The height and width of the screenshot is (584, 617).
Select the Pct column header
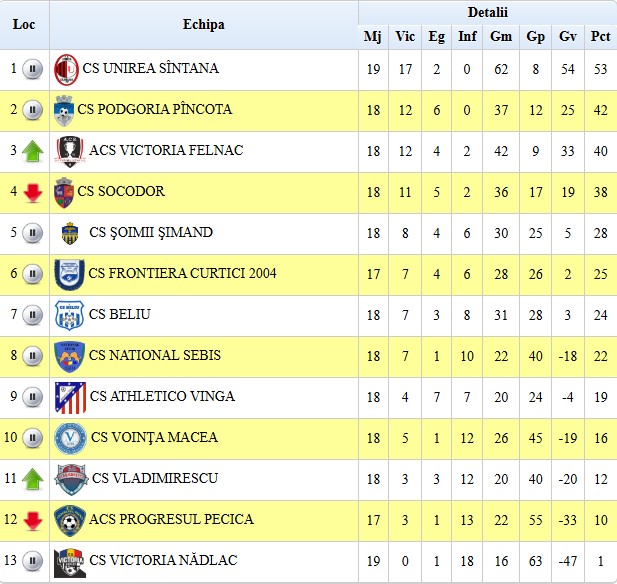[x=600, y=37]
